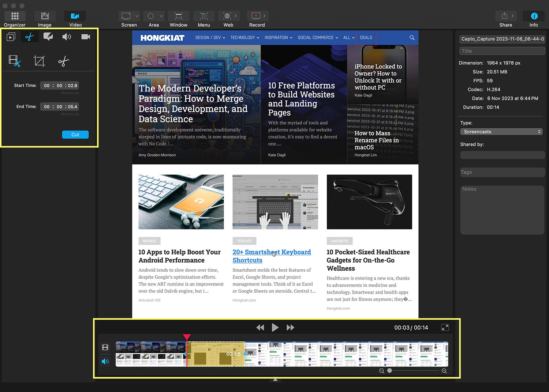
Task: Click the panel collapse triangle below timeline
Action: [x=275, y=380]
